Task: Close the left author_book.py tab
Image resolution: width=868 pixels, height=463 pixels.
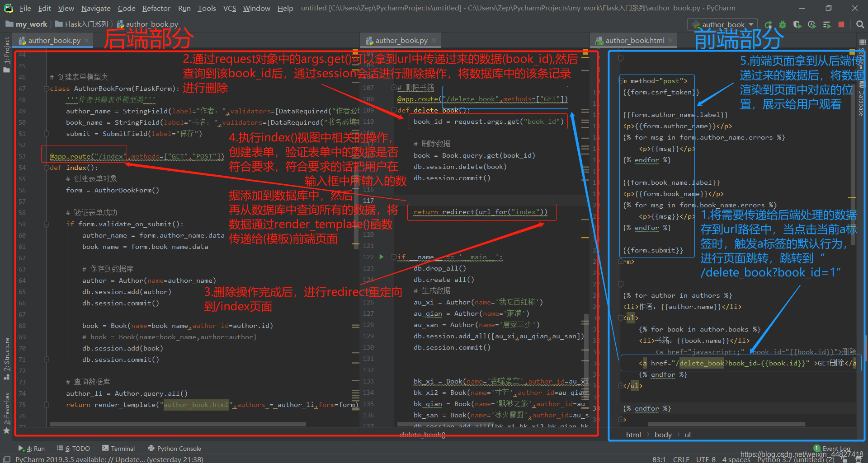Action: pyautogui.click(x=86, y=41)
